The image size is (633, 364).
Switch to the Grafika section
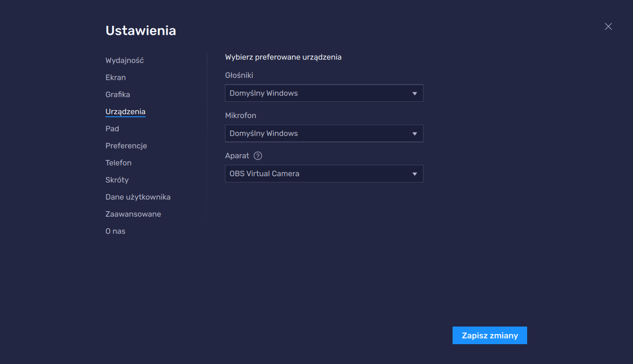118,95
